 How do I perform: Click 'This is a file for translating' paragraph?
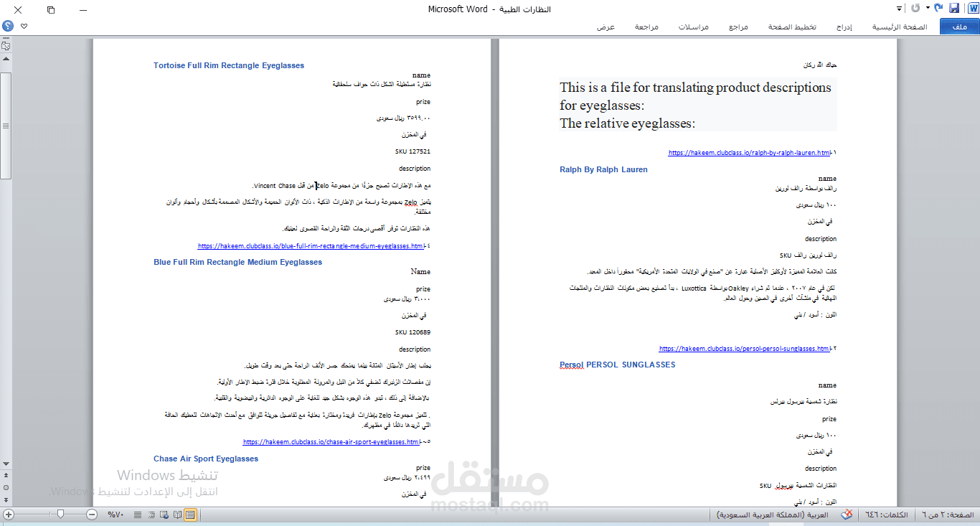click(x=695, y=96)
